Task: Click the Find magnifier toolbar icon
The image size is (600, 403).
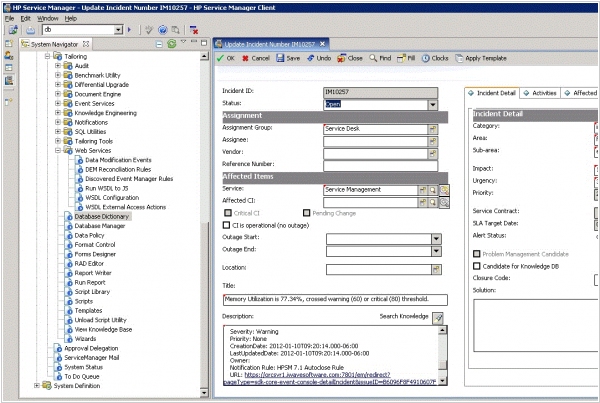Action: (373, 58)
